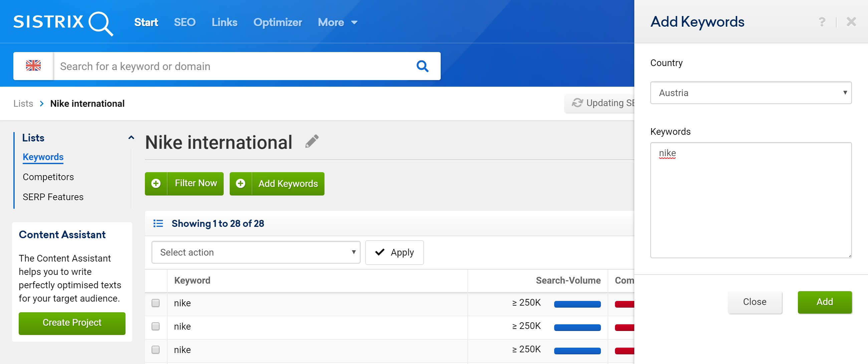
Task: Open the SEO tab
Action: point(185,22)
